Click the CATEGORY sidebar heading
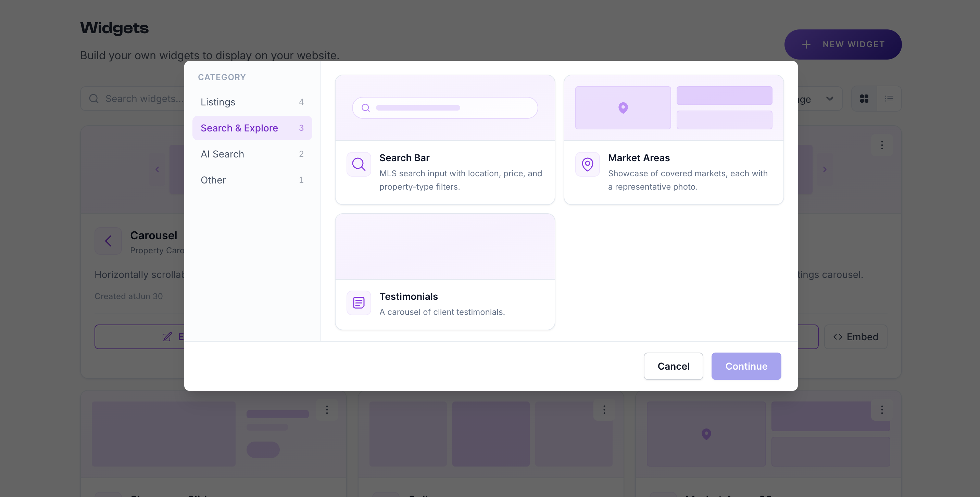Image resolution: width=980 pixels, height=497 pixels. (x=222, y=77)
